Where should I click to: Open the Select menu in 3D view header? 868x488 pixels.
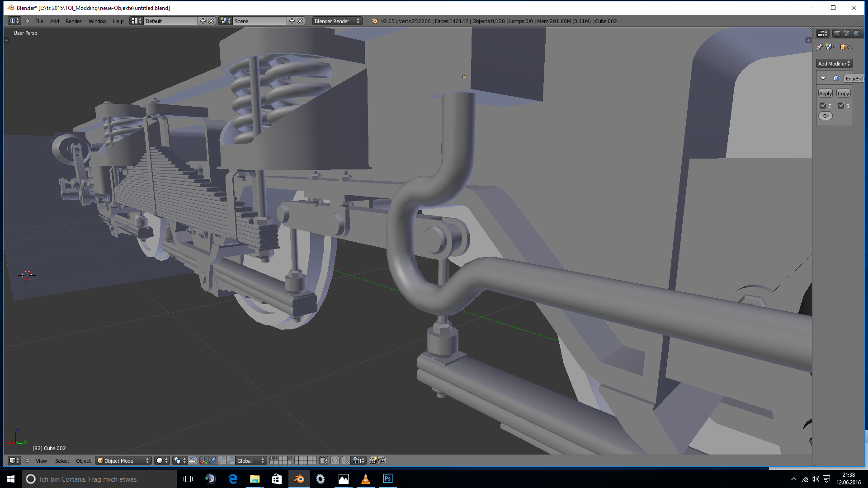tap(62, 461)
